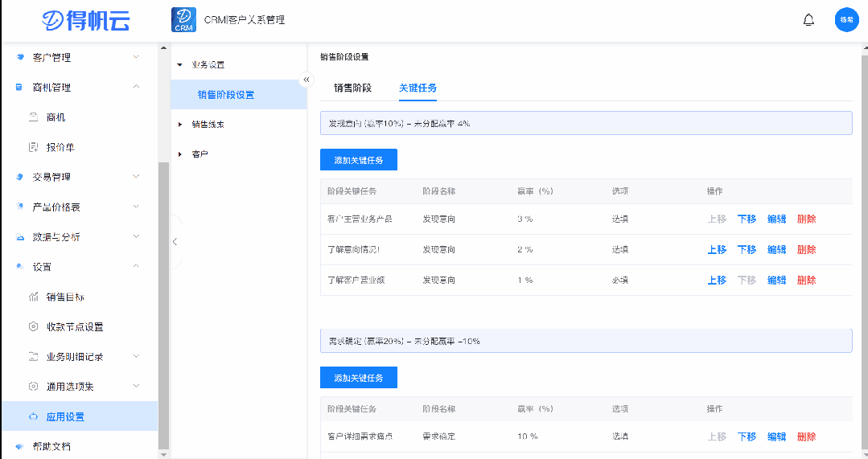Viewport: 868px width, 459px height.
Task: Click the double-arrow collapse panel icon
Action: (x=306, y=80)
